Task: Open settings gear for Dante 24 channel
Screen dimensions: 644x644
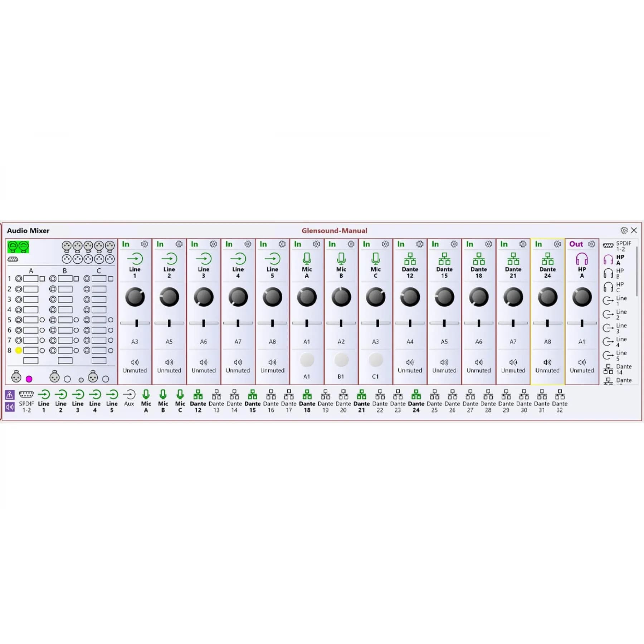Action: [x=557, y=244]
